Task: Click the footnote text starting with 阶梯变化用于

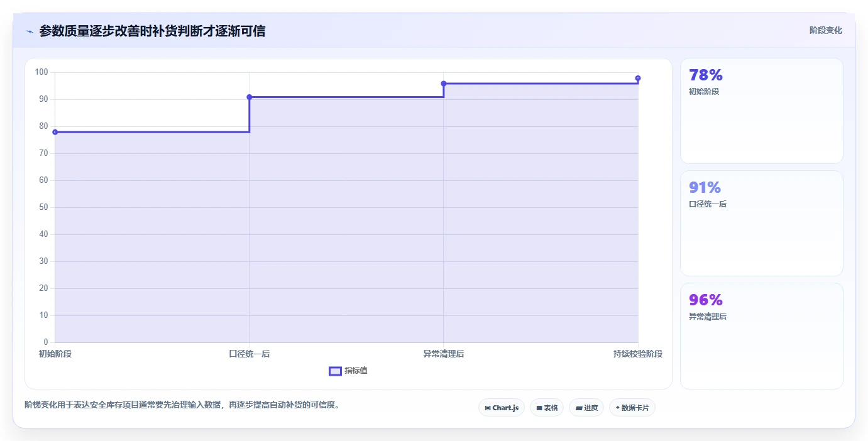Action: [182, 405]
